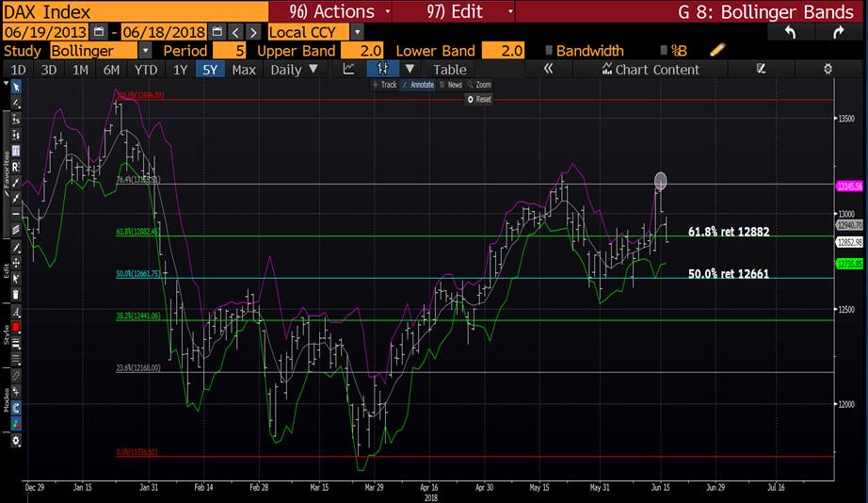This screenshot has height=503, width=868.
Task: Open the dashed line pattern style option
Action: pos(16,360)
